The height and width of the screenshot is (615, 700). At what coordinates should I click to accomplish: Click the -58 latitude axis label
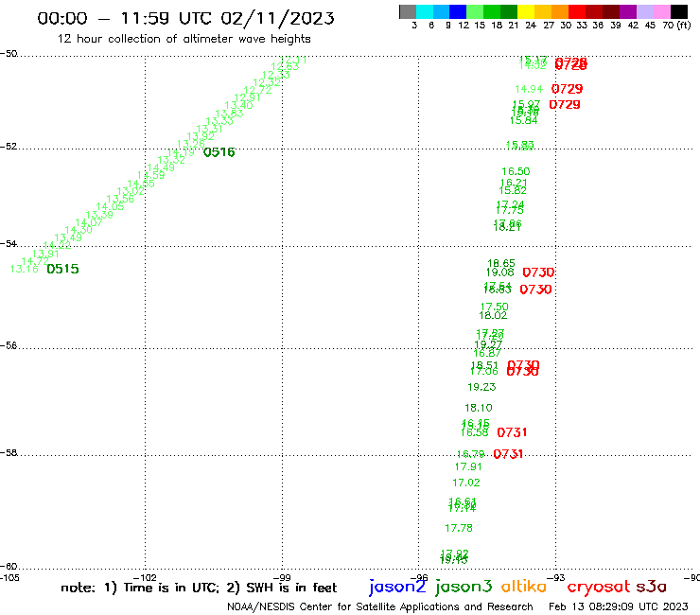[9, 453]
